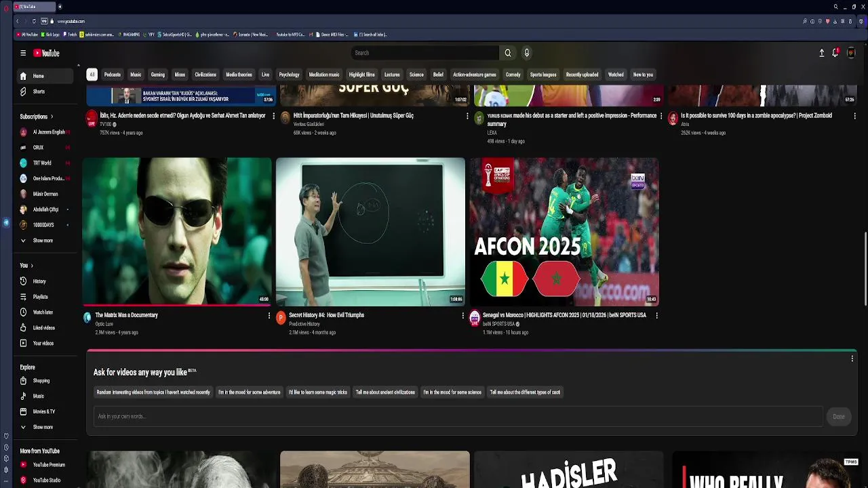Image resolution: width=868 pixels, height=488 pixels.
Task: Click the 'Ask in your own words' field
Action: point(458,416)
